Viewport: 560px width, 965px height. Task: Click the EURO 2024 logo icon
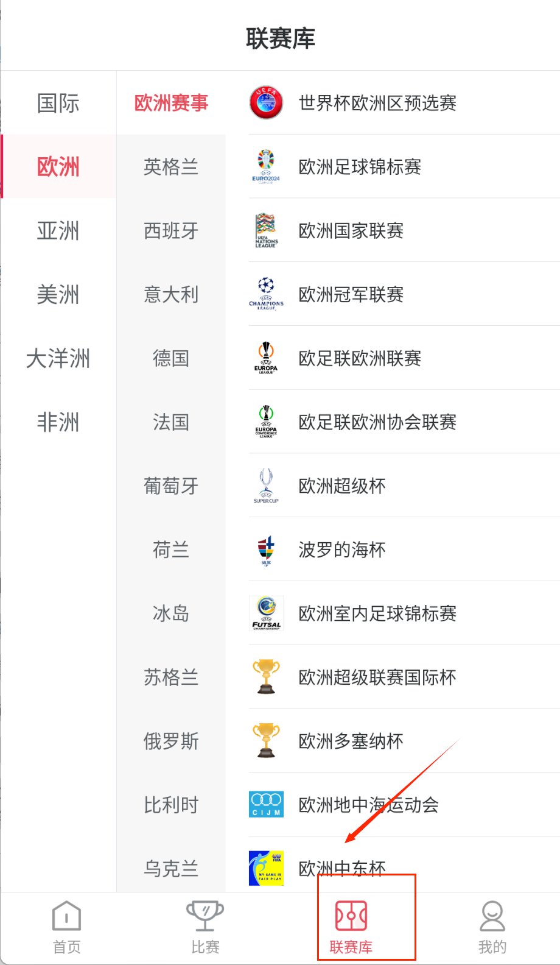[x=266, y=167]
